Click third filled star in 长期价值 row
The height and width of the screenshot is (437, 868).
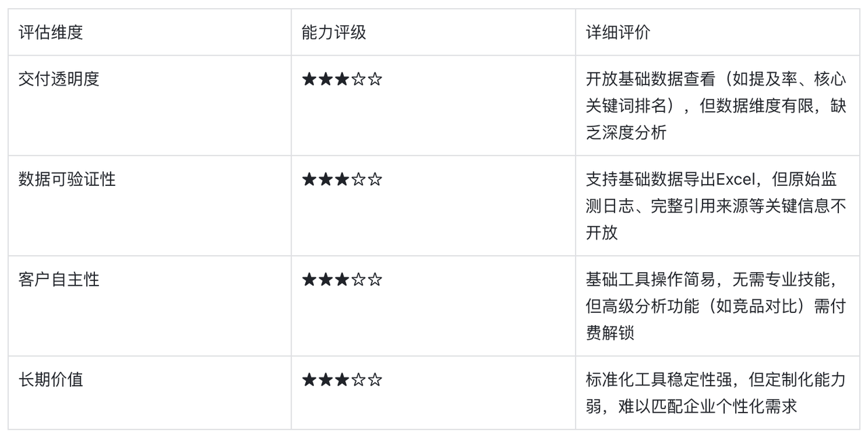click(x=342, y=380)
